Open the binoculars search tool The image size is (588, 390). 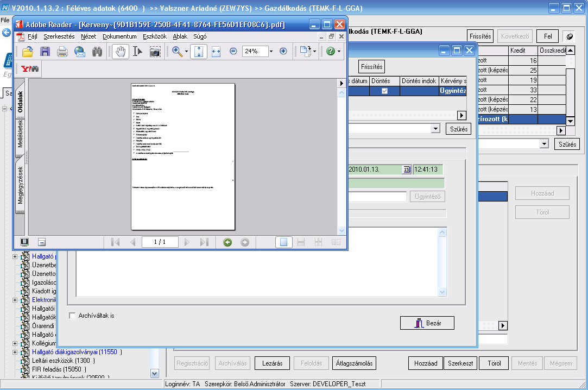point(97,52)
